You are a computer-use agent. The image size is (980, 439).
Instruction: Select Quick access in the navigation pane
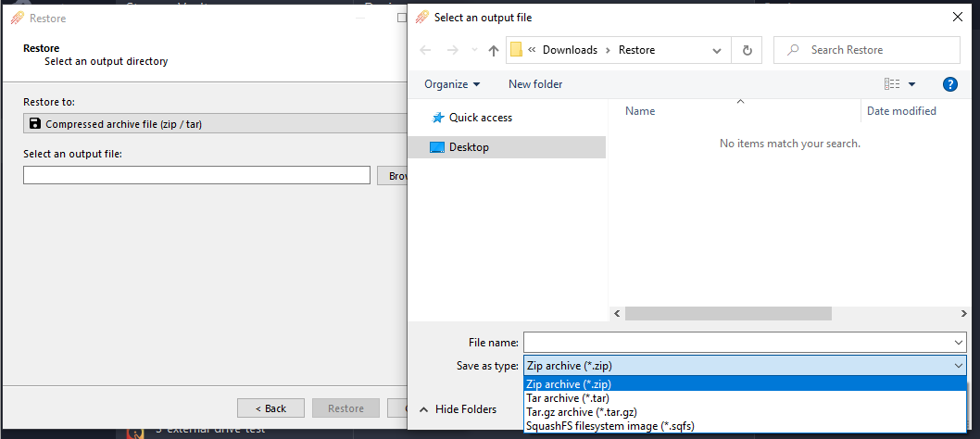coord(480,118)
